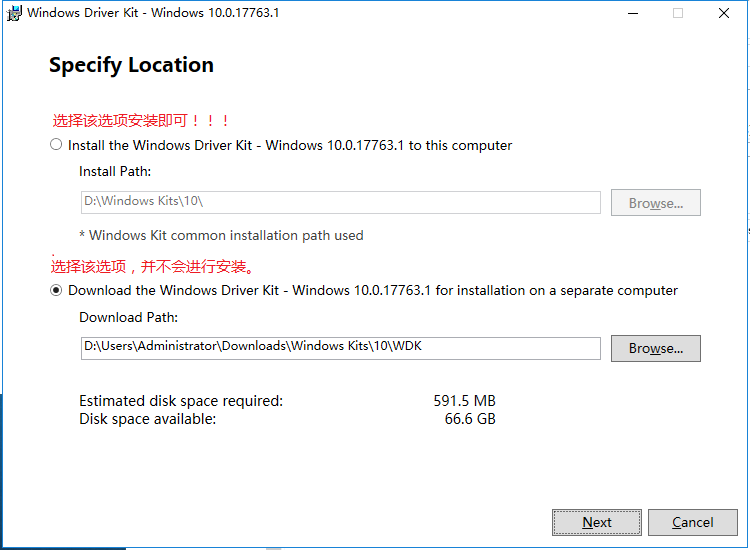Viewport: 750px width, 550px height.
Task: Click the 591.5 MB required space value
Action: [464, 401]
